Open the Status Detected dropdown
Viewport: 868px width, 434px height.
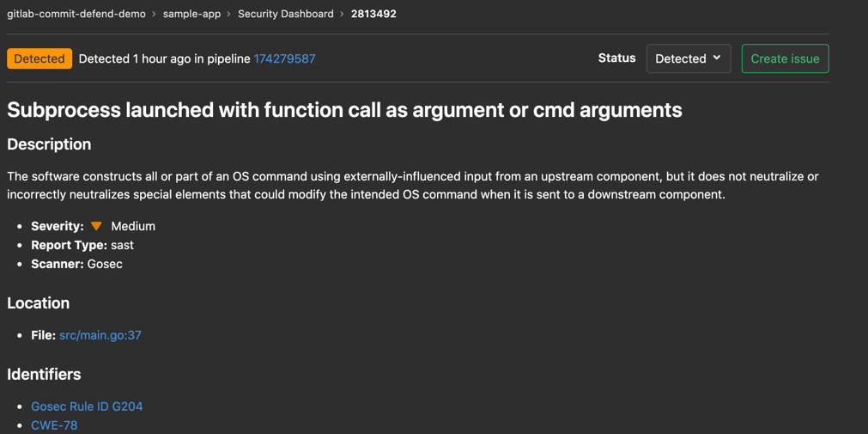[688, 58]
